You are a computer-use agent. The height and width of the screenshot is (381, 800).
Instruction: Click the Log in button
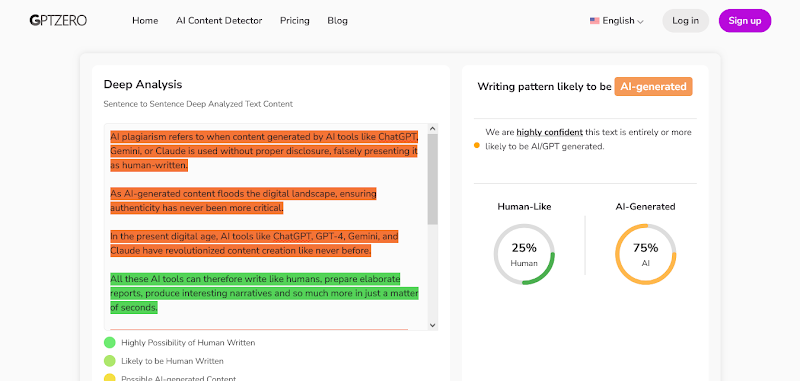tap(685, 21)
